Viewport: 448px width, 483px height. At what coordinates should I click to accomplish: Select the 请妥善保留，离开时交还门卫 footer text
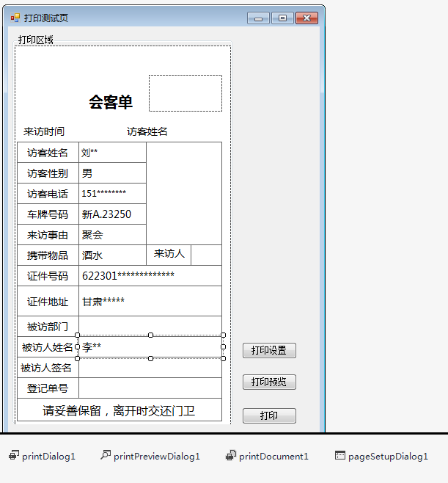pyautogui.click(x=119, y=410)
